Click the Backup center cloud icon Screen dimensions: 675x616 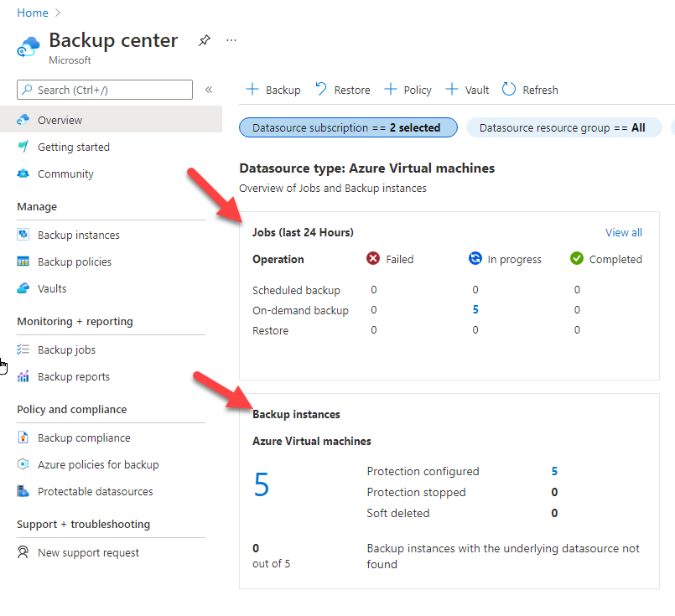[x=29, y=47]
